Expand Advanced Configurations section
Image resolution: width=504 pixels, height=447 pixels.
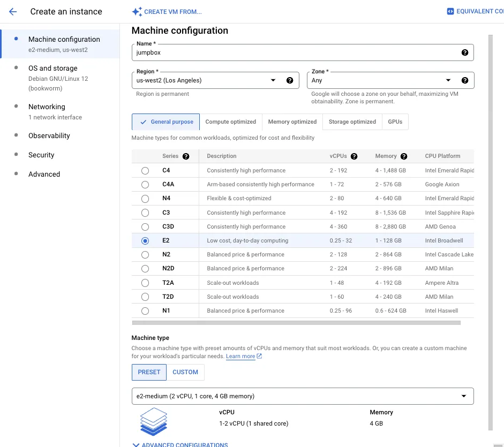point(180,445)
